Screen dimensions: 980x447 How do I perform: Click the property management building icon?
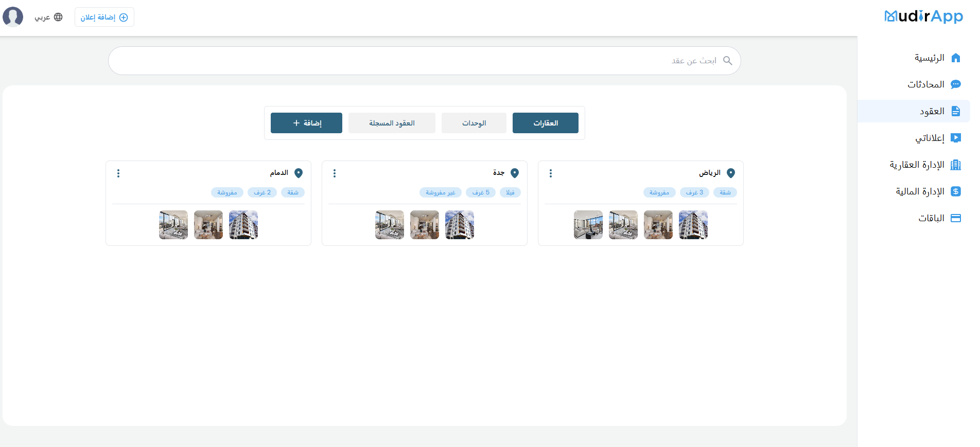point(955,165)
